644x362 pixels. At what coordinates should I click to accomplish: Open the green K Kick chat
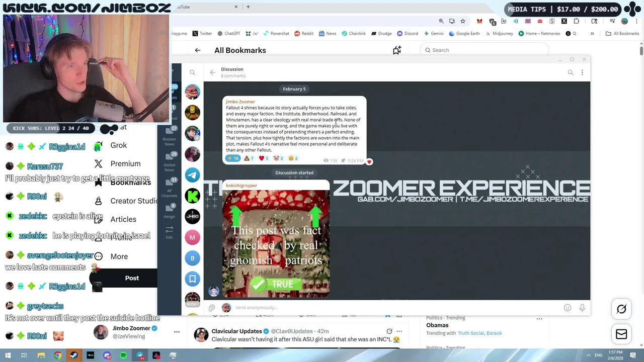[192, 196]
